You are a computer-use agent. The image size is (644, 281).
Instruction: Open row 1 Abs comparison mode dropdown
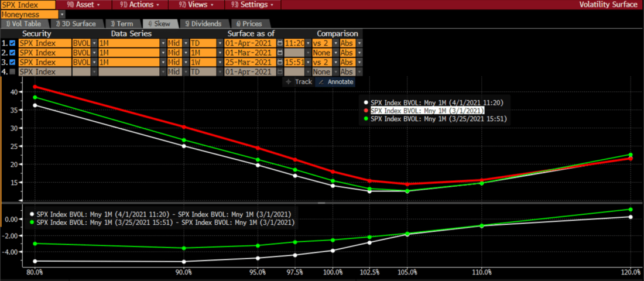(x=359, y=43)
